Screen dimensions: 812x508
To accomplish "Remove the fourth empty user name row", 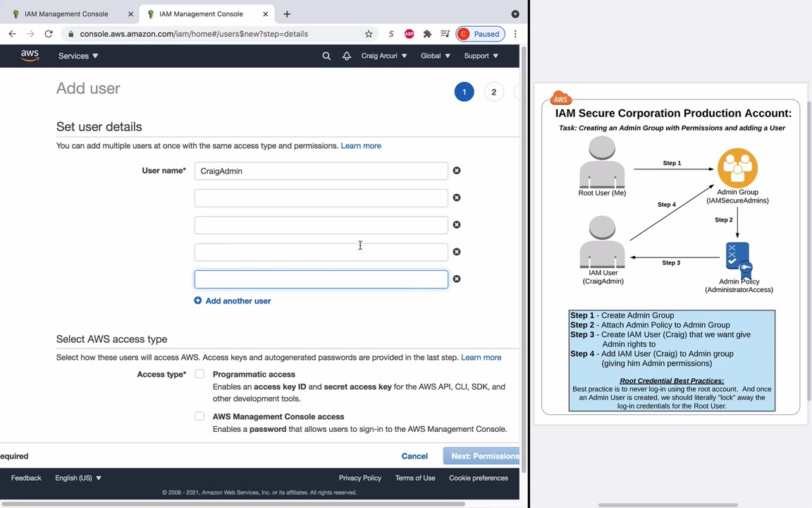I will [x=457, y=251].
